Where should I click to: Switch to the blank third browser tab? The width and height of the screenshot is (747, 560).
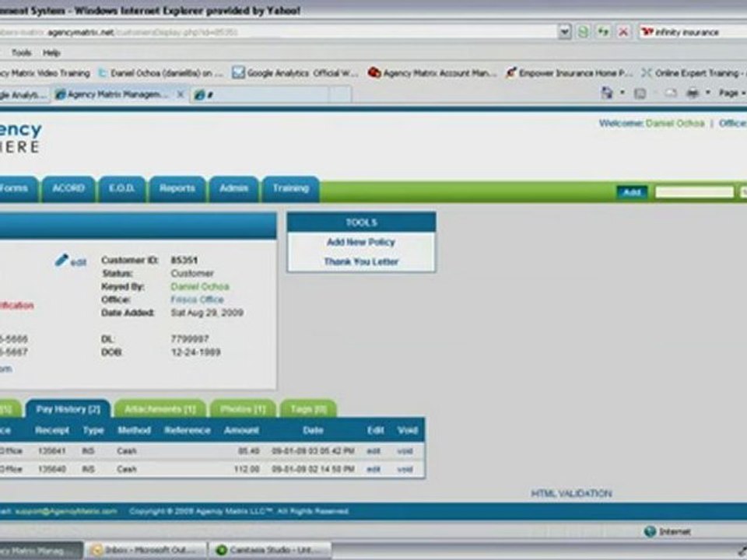click(260, 95)
